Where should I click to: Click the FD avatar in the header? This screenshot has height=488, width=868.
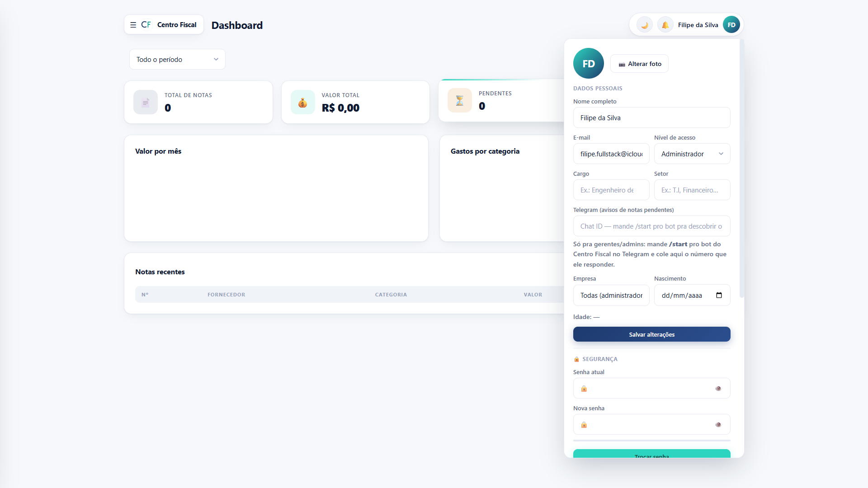click(x=731, y=25)
